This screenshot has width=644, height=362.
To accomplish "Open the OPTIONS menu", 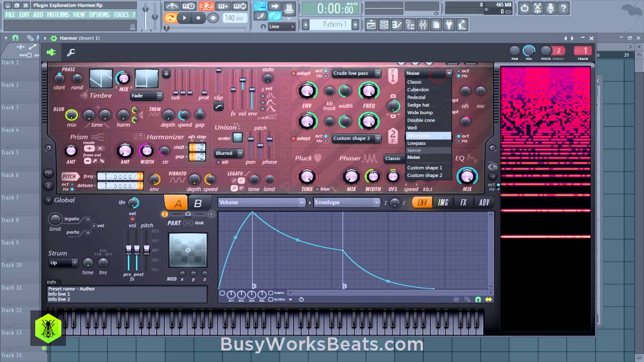I will (99, 15).
